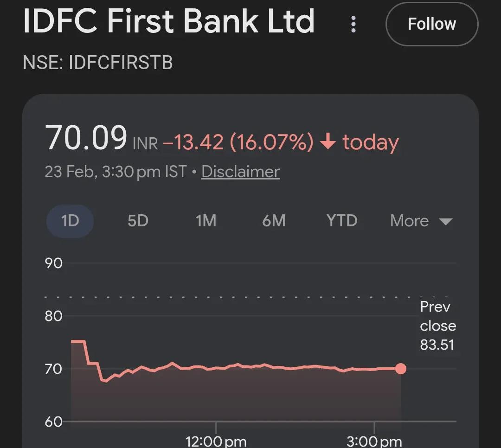The image size is (501, 448).
Task: Select the 1D chart range
Action: point(70,221)
